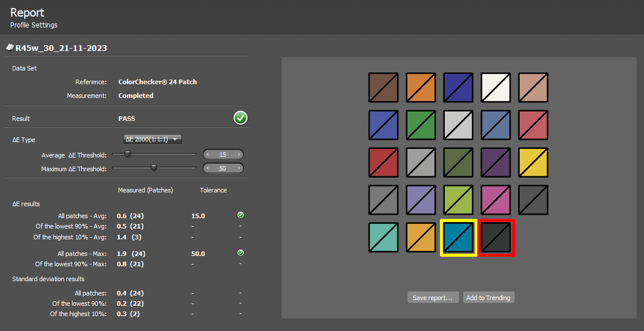The height and width of the screenshot is (331, 644).
Task: Select the red-outlined black patch
Action: pyautogui.click(x=496, y=238)
